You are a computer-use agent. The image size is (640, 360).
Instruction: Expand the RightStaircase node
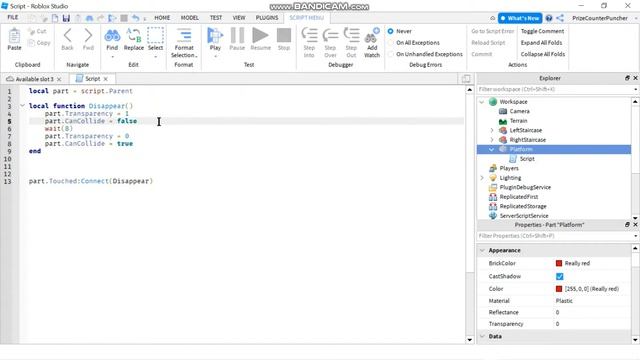coord(492,140)
